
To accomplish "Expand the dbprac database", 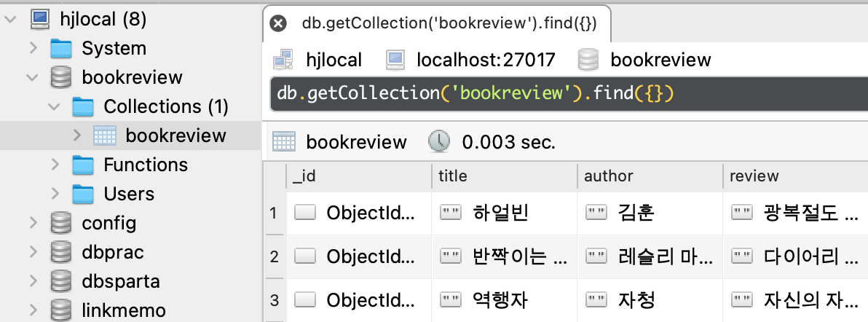I will pyautogui.click(x=33, y=252).
